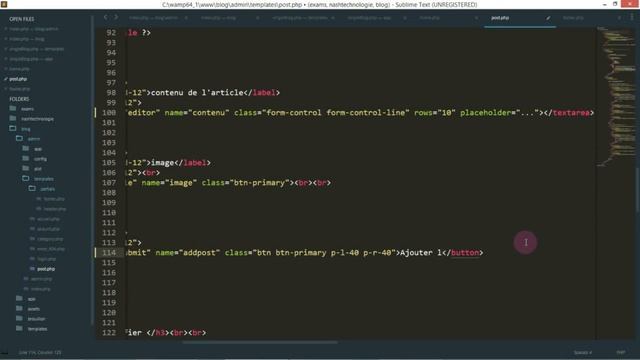Close the home.php tab
Screen dimensions: 640x360
click(476, 18)
